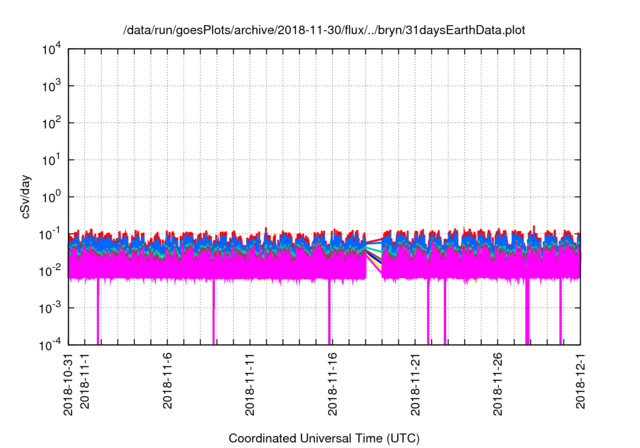Image resolution: width=640 pixels, height=448 pixels.
Task: Select the cSv/day y-axis label
Action: (26, 197)
